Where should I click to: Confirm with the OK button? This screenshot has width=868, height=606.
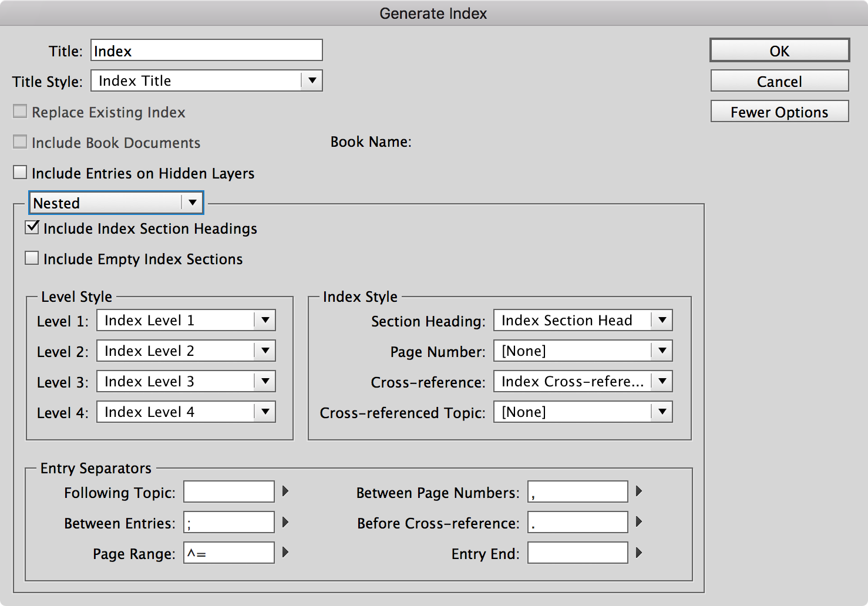tap(779, 51)
